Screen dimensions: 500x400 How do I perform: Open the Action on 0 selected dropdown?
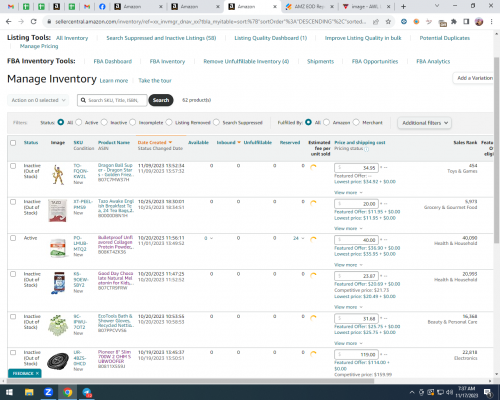click(x=38, y=100)
